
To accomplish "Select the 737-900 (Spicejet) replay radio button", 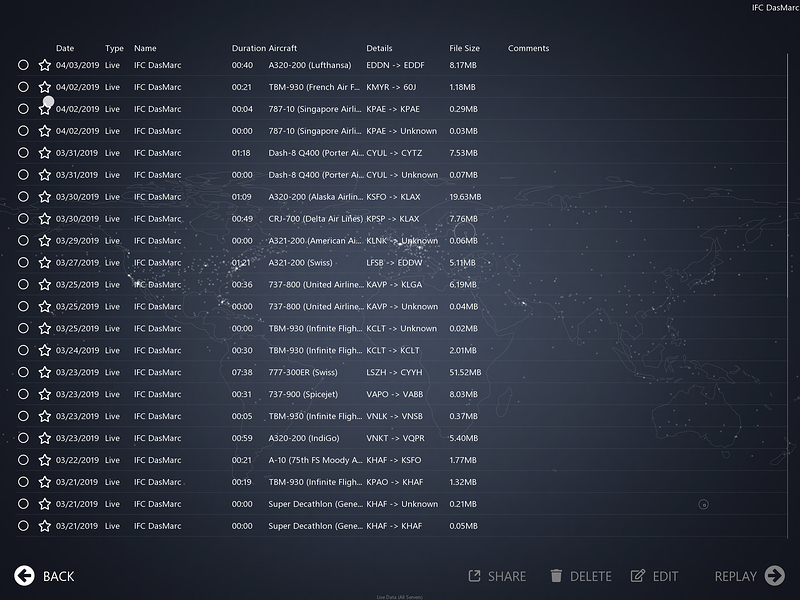I will point(23,394).
